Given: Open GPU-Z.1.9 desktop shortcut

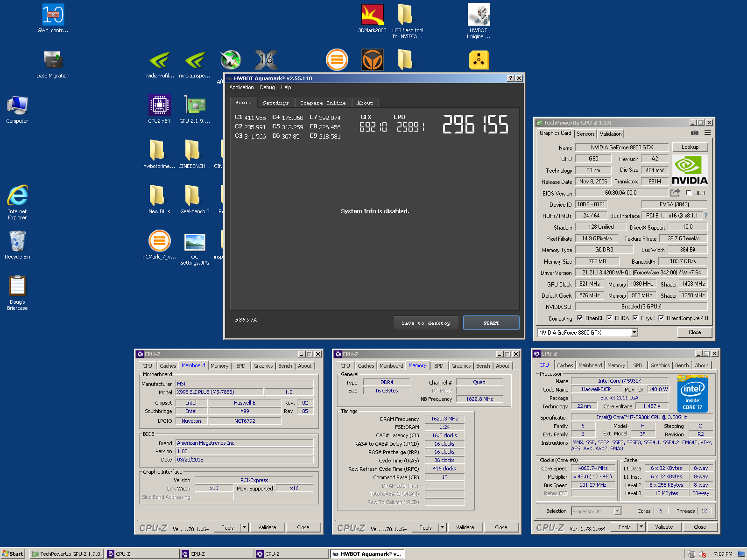Looking at the screenshot, I should coord(195,109).
